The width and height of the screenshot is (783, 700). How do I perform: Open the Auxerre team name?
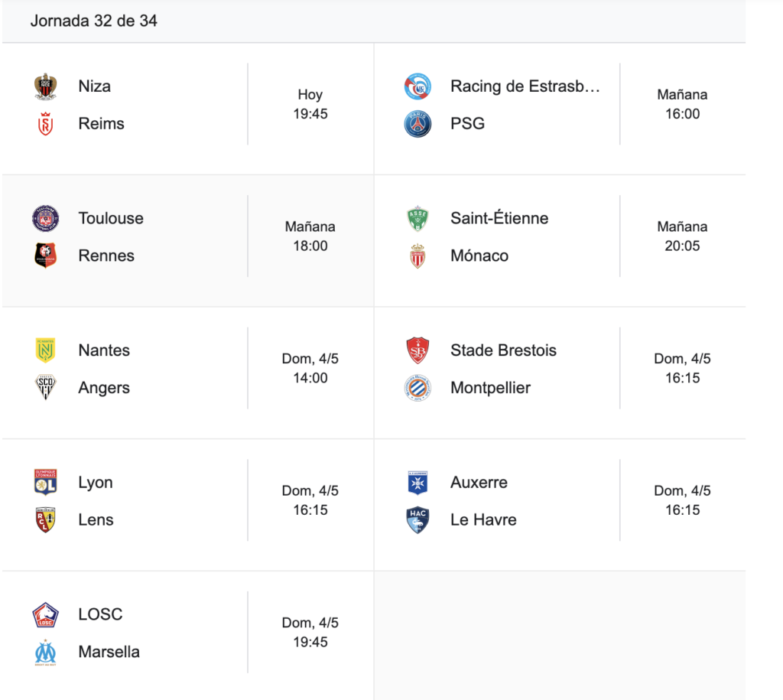tap(479, 482)
